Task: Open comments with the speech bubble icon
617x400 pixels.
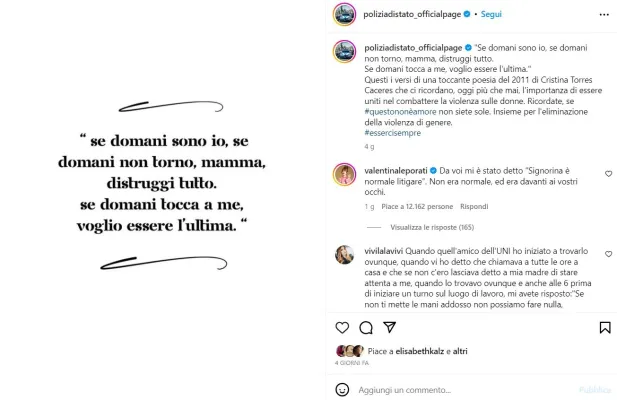Action: [366, 327]
